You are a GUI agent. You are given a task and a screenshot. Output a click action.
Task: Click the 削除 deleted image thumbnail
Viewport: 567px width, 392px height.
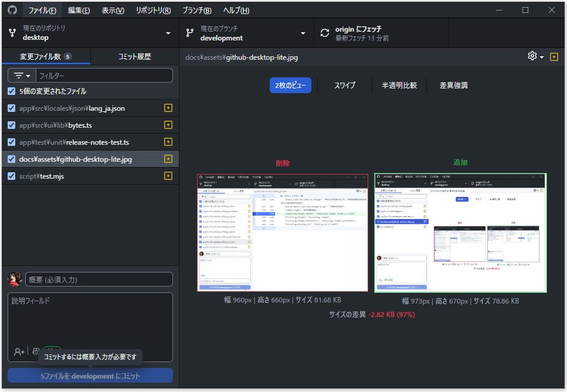283,233
